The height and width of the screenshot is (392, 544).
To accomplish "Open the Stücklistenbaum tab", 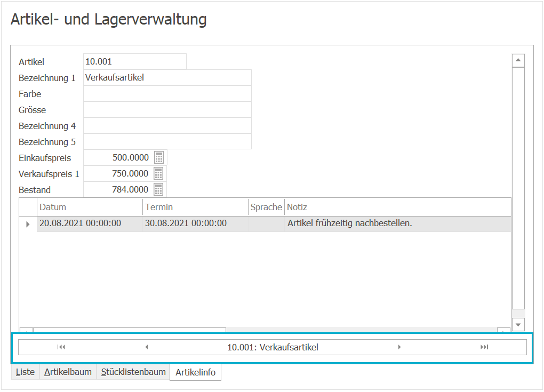I will pyautogui.click(x=133, y=372).
